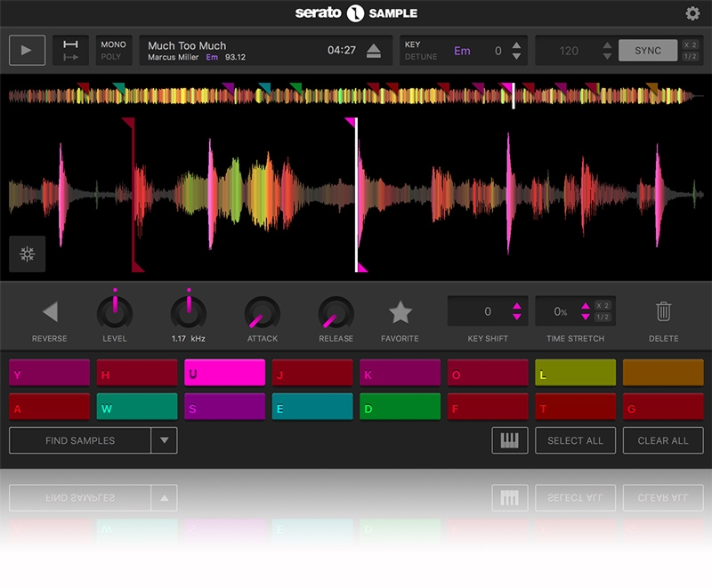Viewport: 712px width, 588px height.
Task: Click the eject track icon
Action: pyautogui.click(x=374, y=51)
